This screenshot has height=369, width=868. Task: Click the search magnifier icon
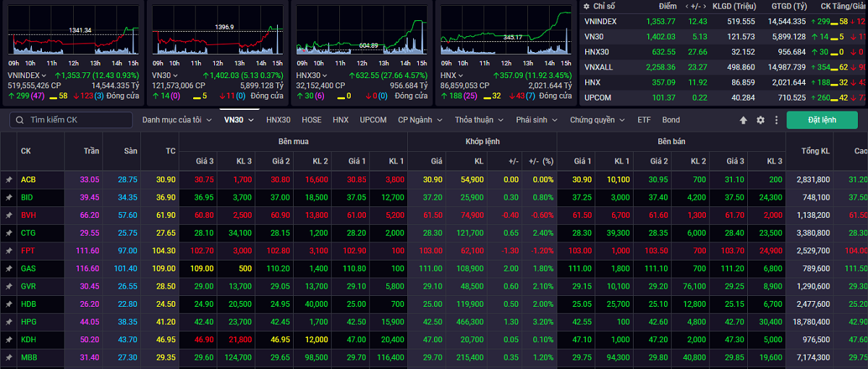(19, 120)
